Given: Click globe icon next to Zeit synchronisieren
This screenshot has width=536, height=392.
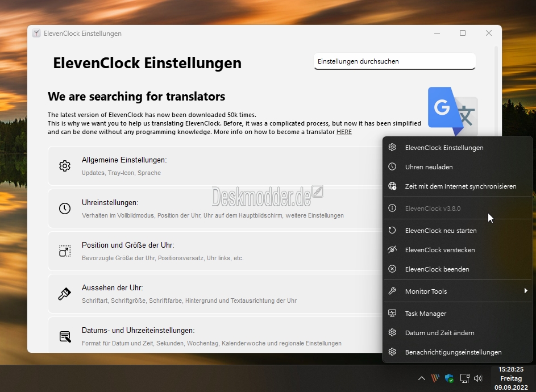Looking at the screenshot, I should pos(392,186).
